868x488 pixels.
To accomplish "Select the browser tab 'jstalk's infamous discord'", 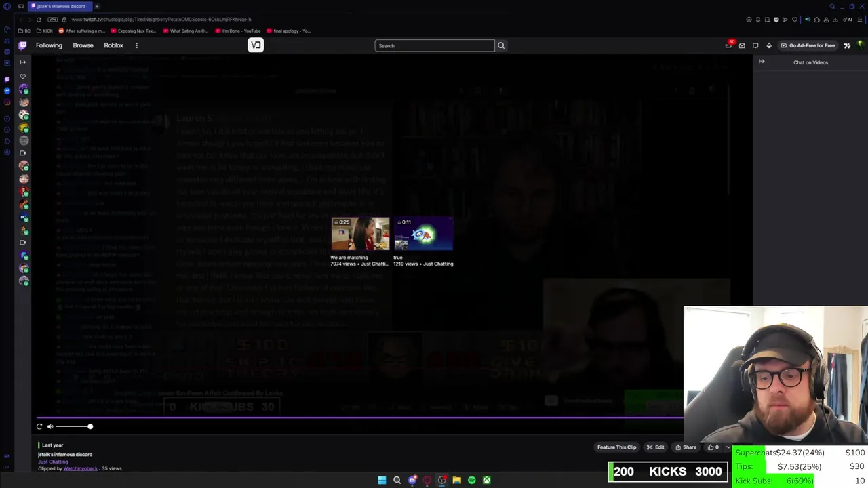I will pos(59,6).
